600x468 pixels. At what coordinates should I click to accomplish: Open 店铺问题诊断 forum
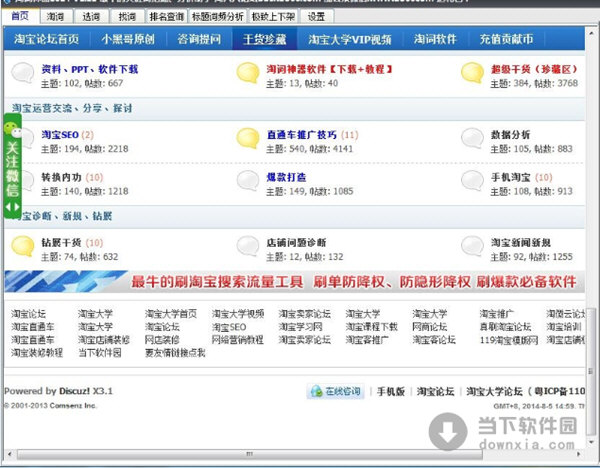tap(296, 243)
